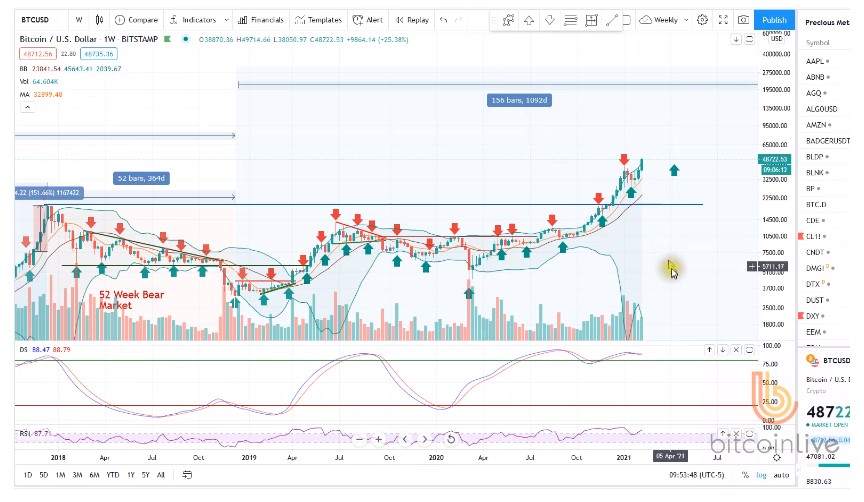Screen dimensions: 864x502
Task: Click the Compare button
Action: [x=136, y=20]
